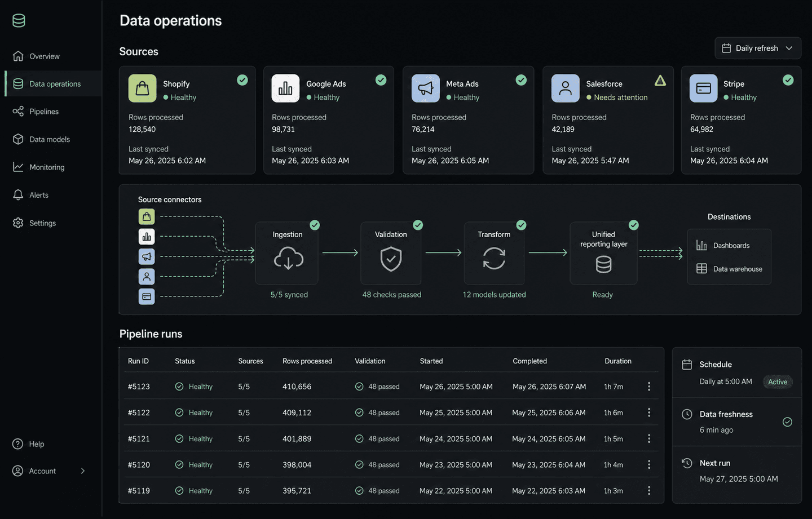Open Settings from the sidebar
Viewport: 812px width, 519px height.
point(42,223)
